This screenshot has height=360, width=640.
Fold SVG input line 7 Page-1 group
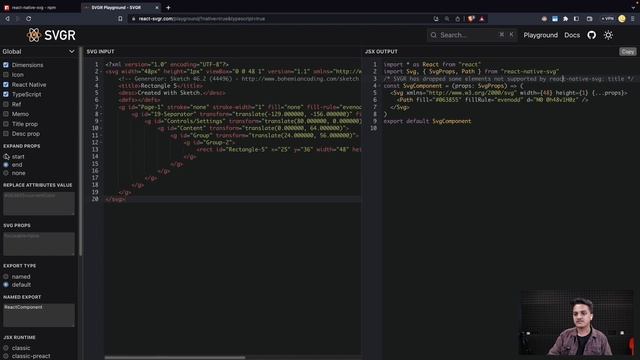[x=102, y=107]
